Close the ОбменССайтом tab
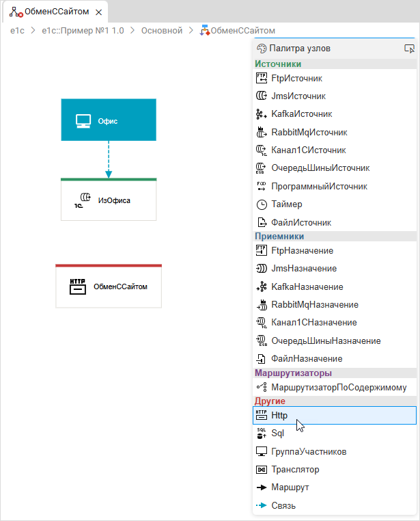This screenshot has height=521, width=420. click(98, 12)
